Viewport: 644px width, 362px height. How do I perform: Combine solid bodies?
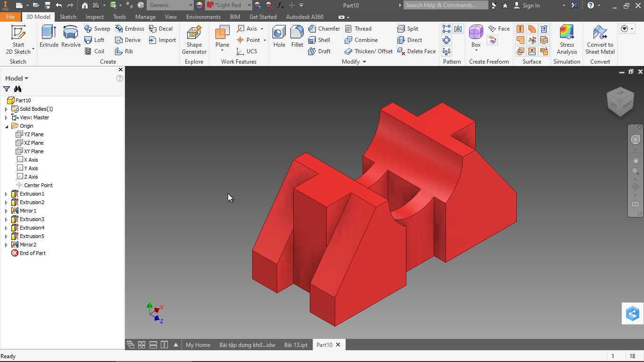[361, 40]
